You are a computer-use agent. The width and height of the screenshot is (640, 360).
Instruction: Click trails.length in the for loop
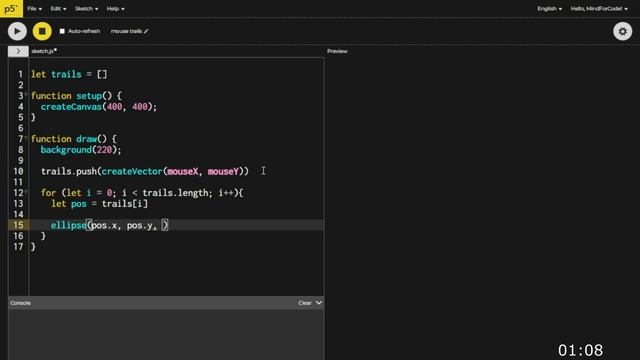(x=175, y=193)
